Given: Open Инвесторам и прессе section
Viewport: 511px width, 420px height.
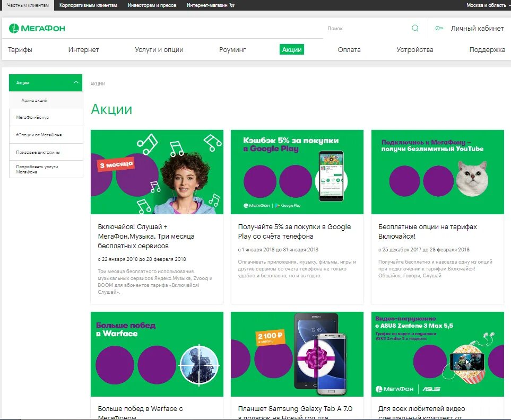Looking at the screenshot, I should [152, 5].
